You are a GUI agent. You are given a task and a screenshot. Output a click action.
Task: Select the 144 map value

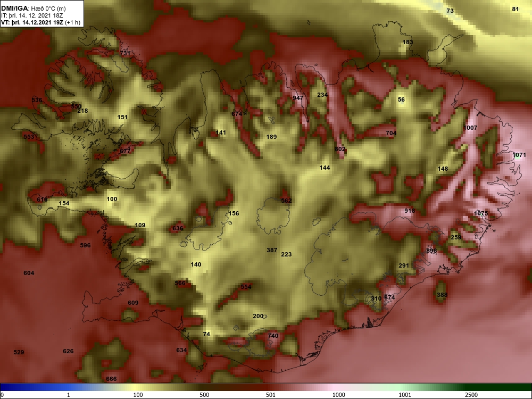click(325, 168)
